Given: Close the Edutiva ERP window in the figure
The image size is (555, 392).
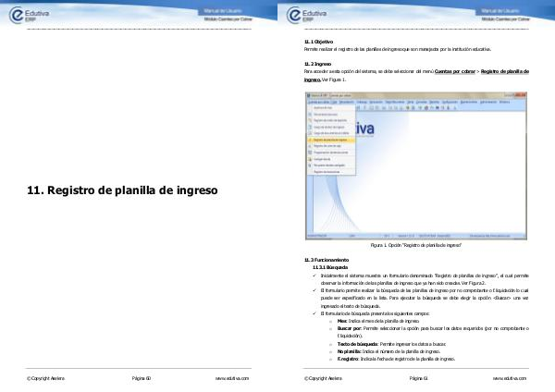Looking at the screenshot, I should click(521, 95).
